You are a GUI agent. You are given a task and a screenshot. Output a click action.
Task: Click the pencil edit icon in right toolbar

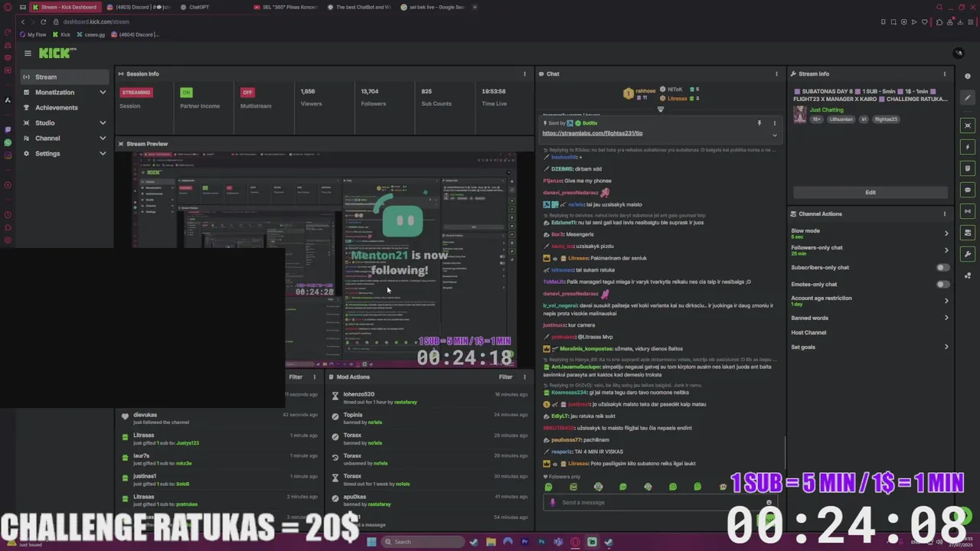coord(968,98)
